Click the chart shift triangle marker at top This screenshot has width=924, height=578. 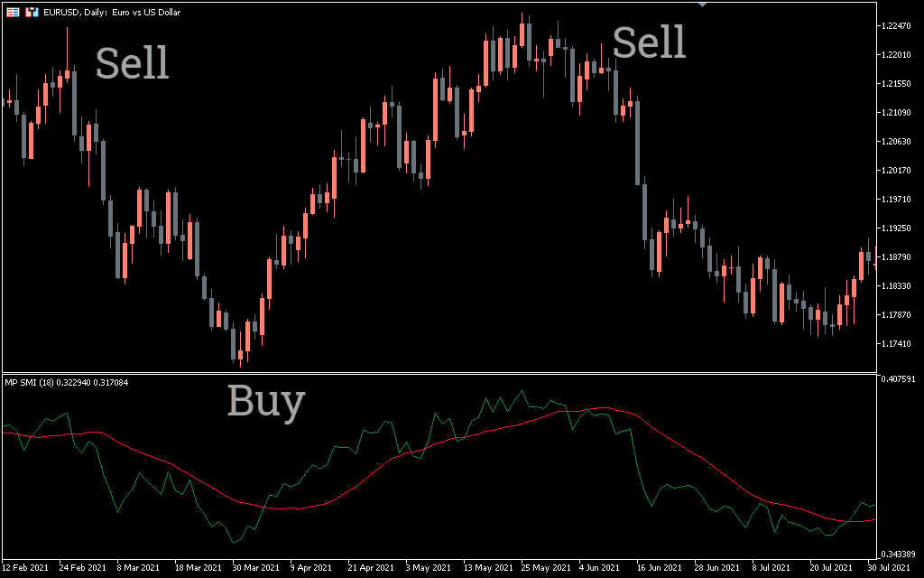point(702,5)
